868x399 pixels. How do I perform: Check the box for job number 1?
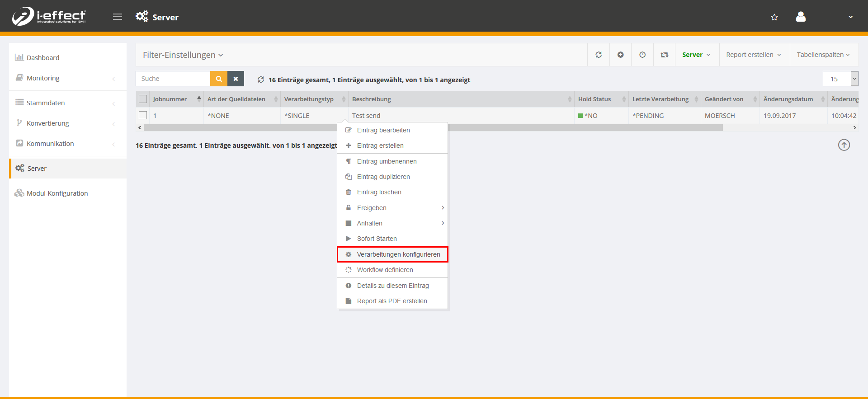pyautogui.click(x=143, y=115)
